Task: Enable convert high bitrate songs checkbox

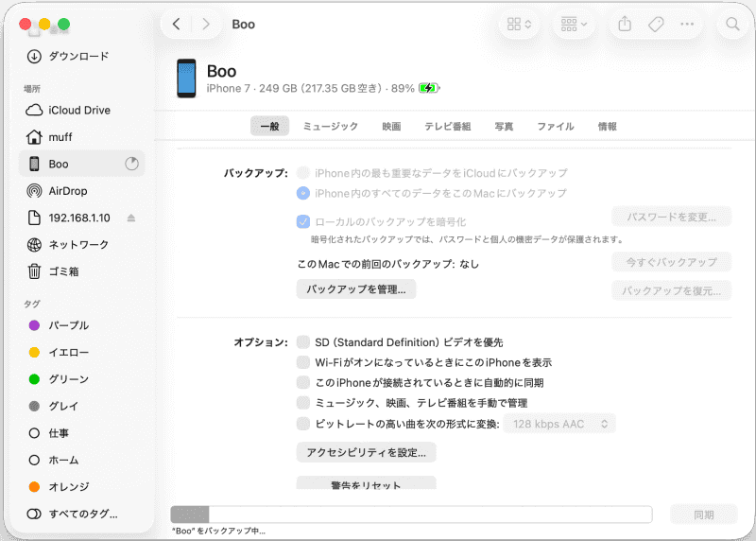Action: coord(302,424)
